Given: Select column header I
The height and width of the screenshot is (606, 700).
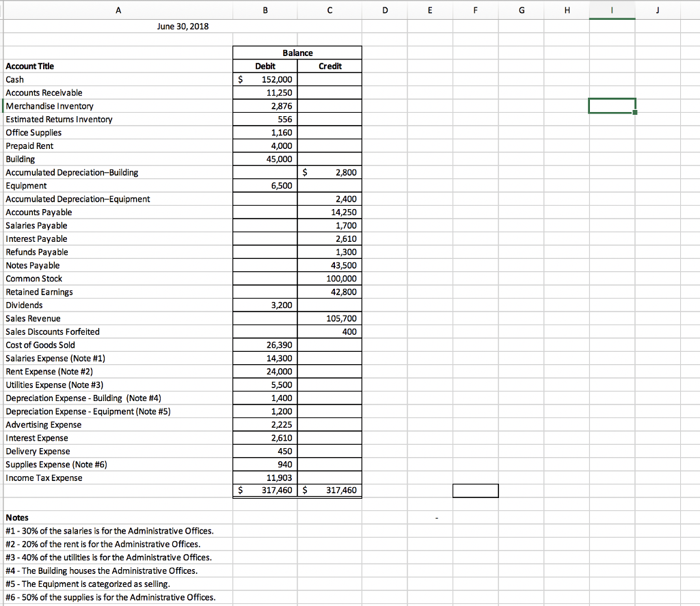Looking at the screenshot, I should pos(611,10).
